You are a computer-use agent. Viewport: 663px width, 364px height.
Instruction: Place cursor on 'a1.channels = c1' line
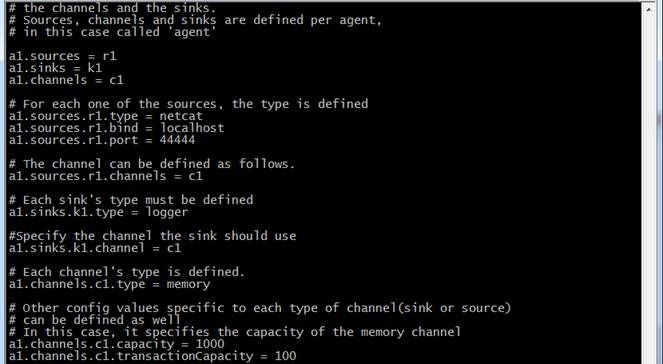pyautogui.click(x=66, y=80)
